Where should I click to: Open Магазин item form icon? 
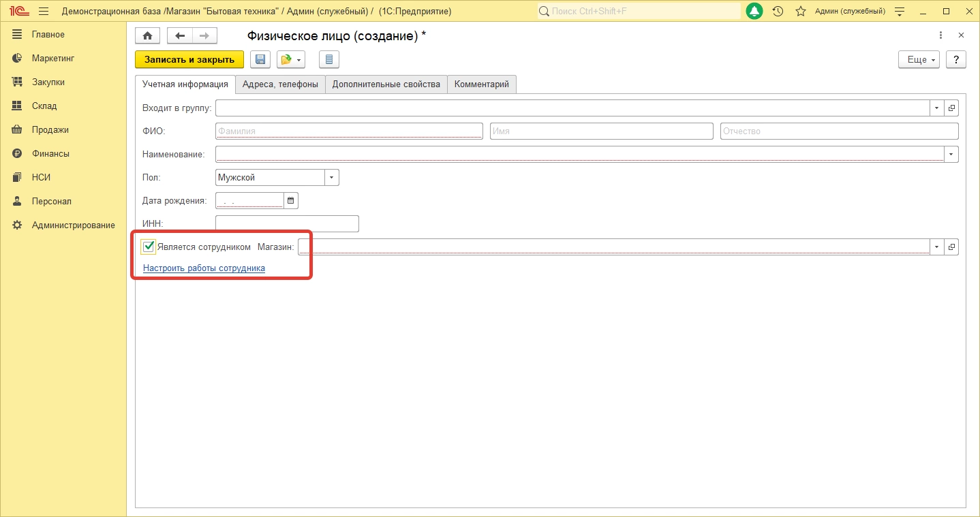pyautogui.click(x=952, y=247)
